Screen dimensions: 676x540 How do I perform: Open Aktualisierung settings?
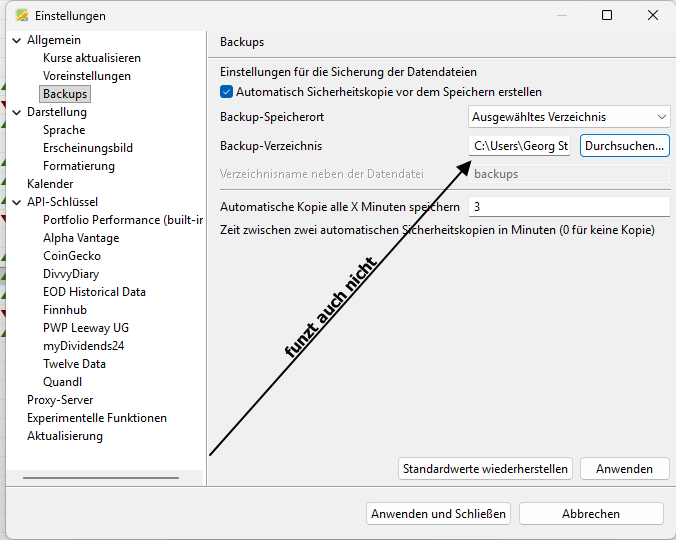point(65,436)
